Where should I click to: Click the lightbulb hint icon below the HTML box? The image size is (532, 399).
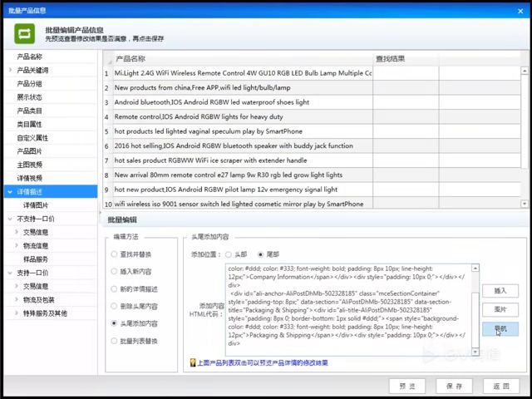click(x=193, y=362)
